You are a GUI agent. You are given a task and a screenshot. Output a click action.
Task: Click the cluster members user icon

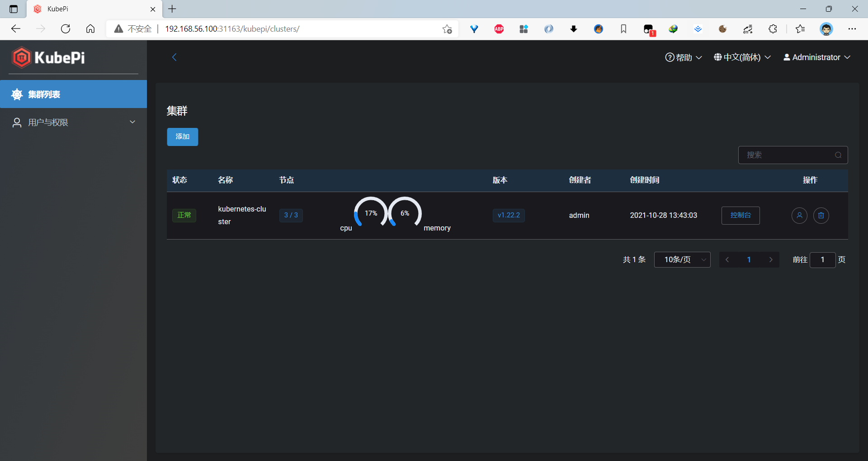tap(799, 215)
